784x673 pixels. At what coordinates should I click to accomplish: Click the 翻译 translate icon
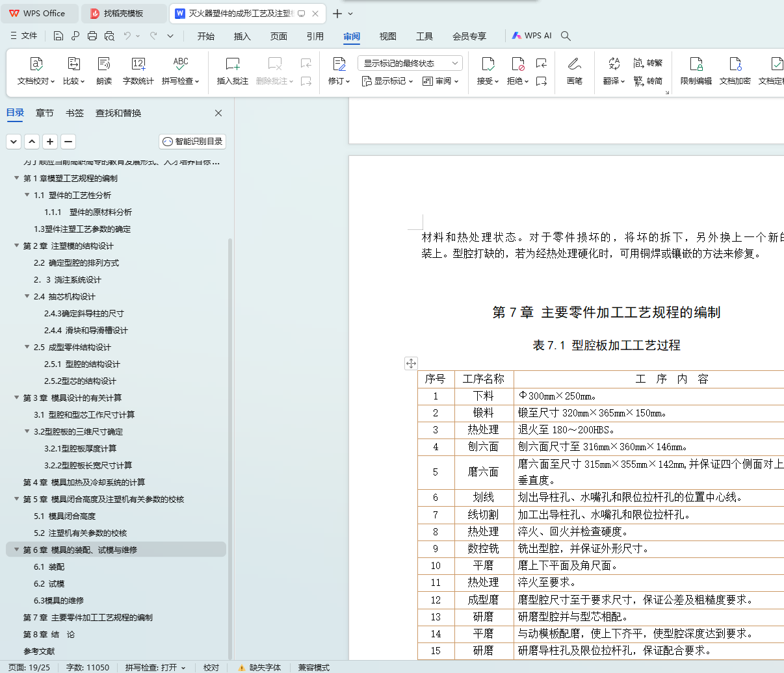pyautogui.click(x=614, y=64)
